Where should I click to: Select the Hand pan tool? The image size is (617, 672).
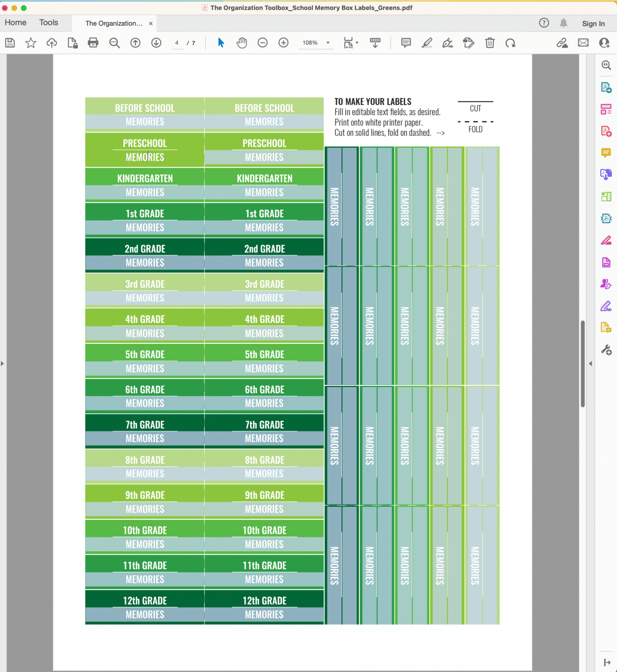point(242,43)
